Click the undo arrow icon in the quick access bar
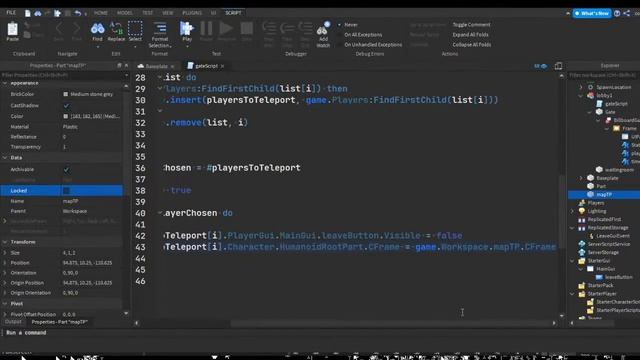This screenshot has width=640, height=360. [78, 13]
